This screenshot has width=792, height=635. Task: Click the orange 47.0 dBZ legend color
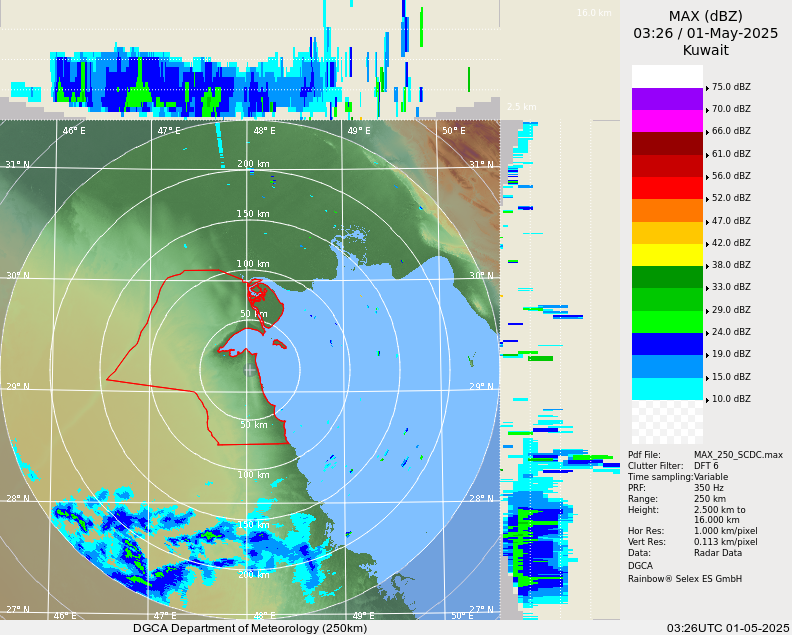coord(667,211)
